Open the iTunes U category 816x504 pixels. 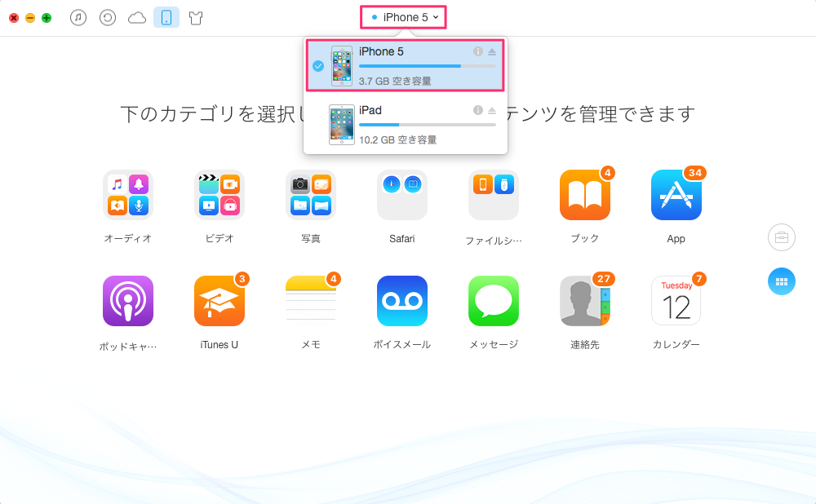pyautogui.click(x=220, y=301)
